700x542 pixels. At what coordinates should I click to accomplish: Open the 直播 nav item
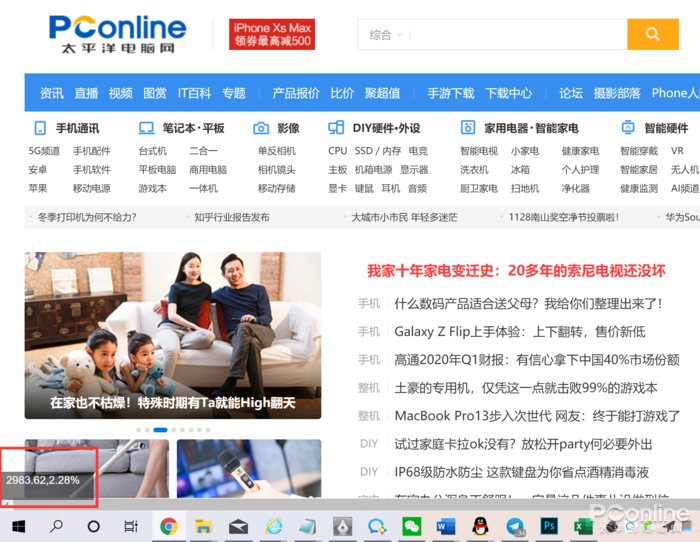click(86, 93)
